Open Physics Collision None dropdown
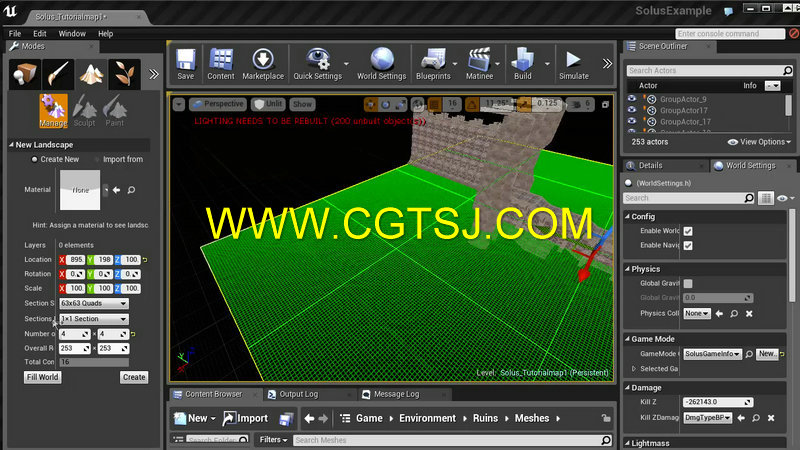The height and width of the screenshot is (450, 800). coord(697,313)
